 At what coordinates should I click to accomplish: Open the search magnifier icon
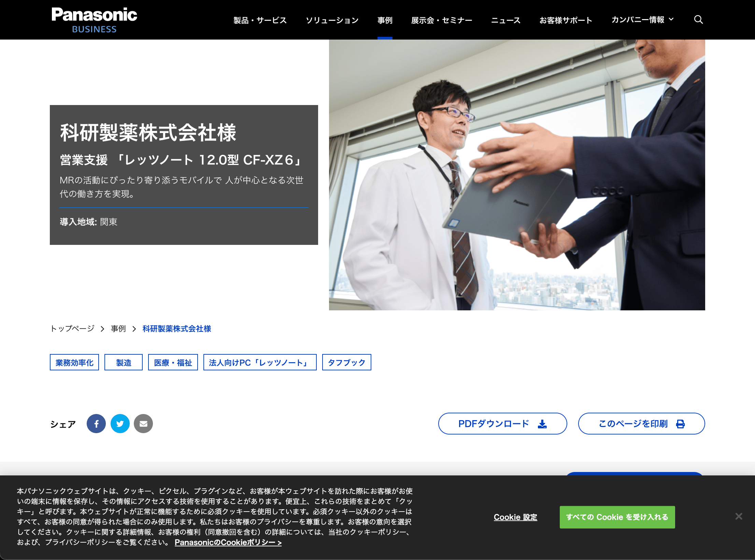pyautogui.click(x=698, y=20)
